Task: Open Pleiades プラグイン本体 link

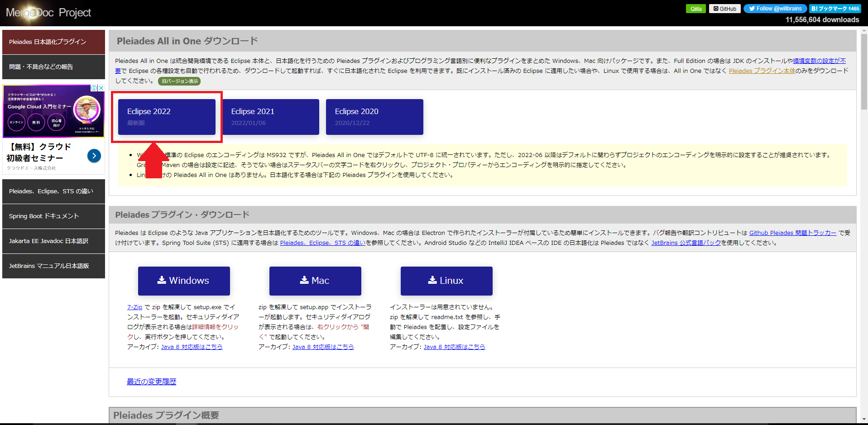Action: pyautogui.click(x=762, y=71)
